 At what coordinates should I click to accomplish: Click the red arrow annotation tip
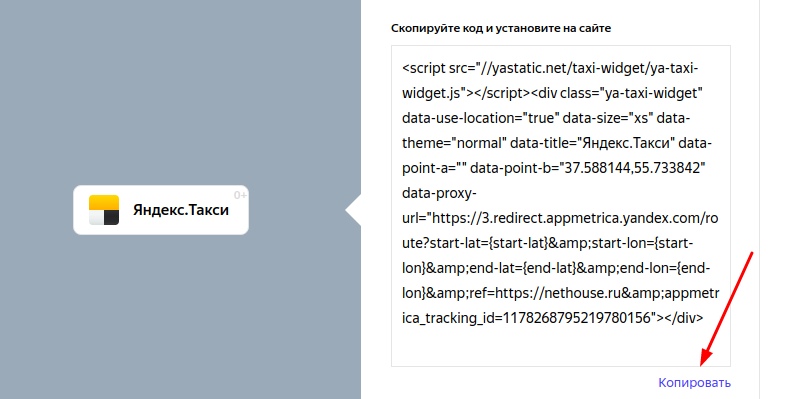click(703, 363)
